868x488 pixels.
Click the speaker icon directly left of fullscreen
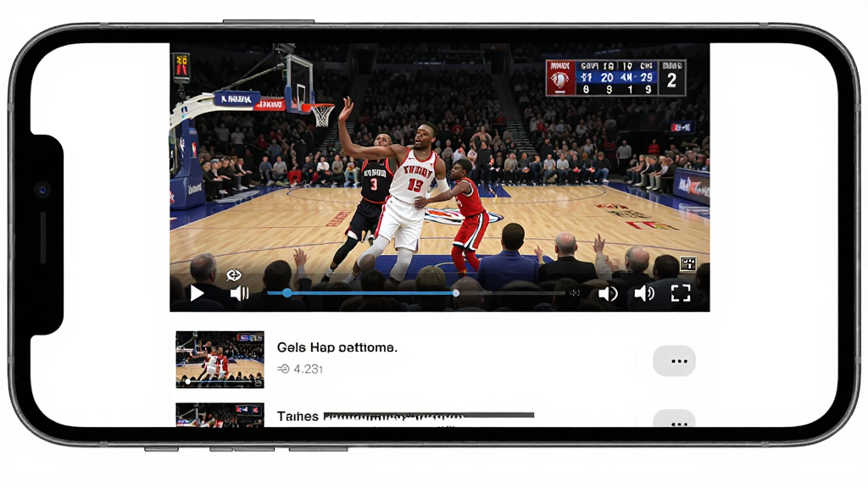[x=644, y=292]
